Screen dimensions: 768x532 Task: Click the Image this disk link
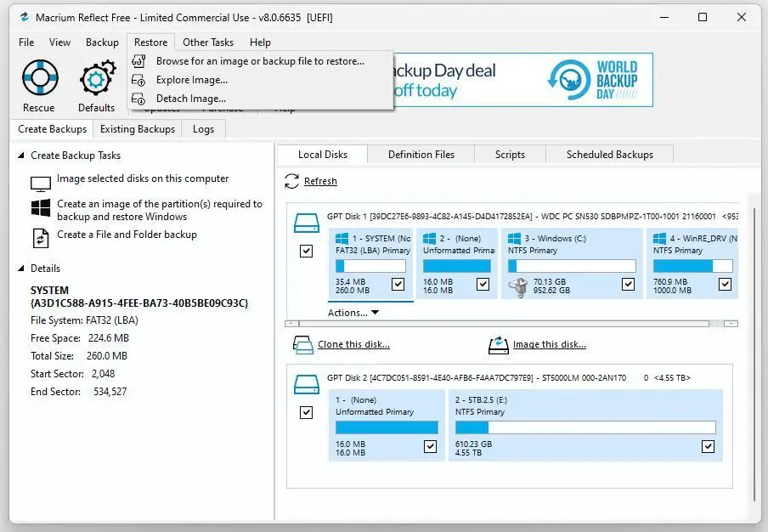click(x=549, y=344)
